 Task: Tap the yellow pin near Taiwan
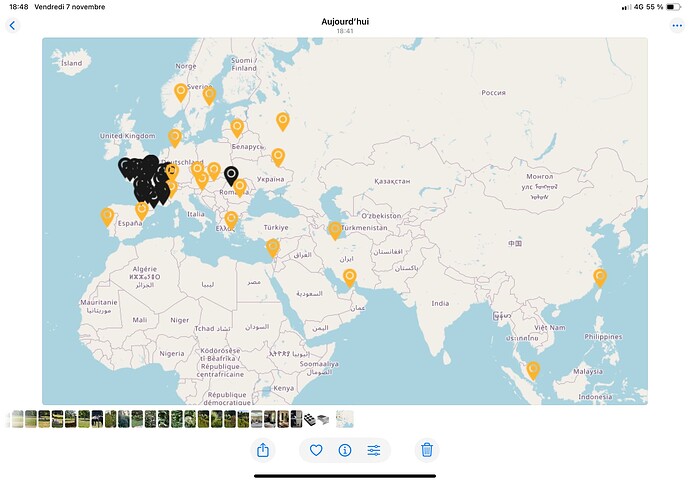click(x=600, y=277)
